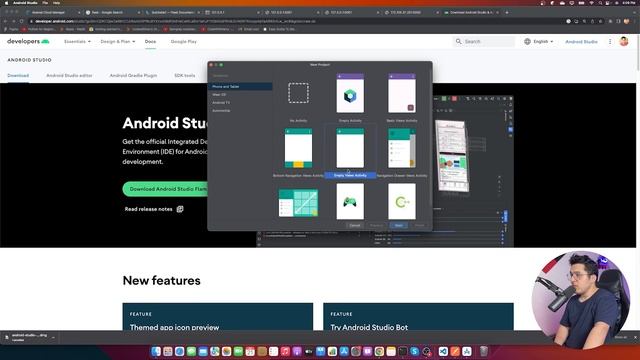Open App Store from the Dock
Image resolution: width=640 pixels, height=360 pixels.
[344, 351]
